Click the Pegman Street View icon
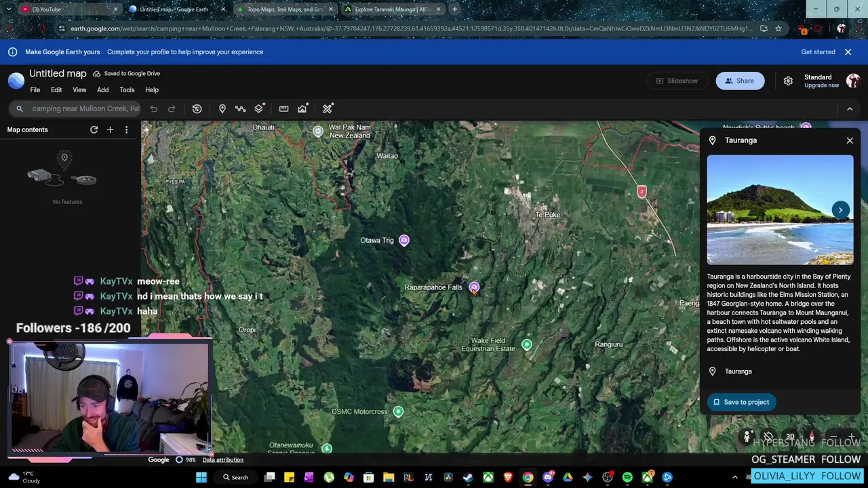Viewport: 868px width, 488px height. pyautogui.click(x=747, y=437)
